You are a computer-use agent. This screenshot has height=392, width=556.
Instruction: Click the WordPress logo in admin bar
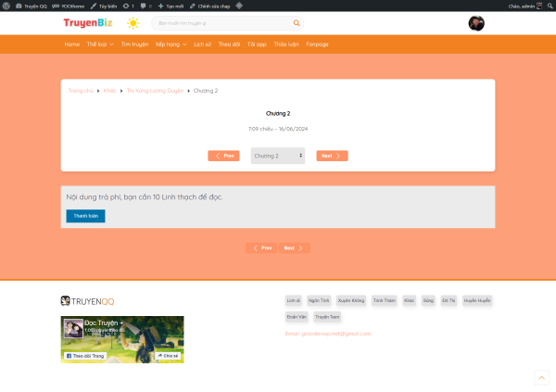6,6
